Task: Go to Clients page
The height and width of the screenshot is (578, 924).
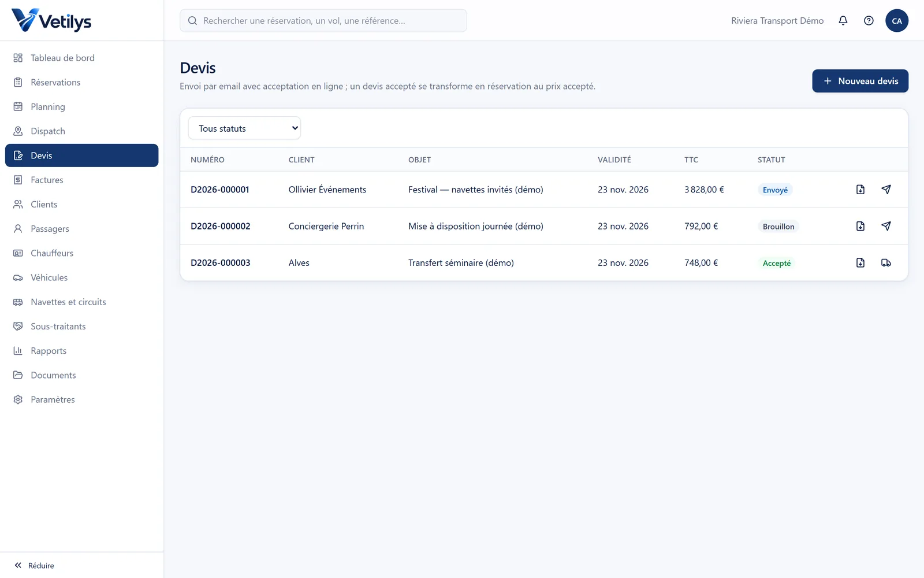Action: 81,205
